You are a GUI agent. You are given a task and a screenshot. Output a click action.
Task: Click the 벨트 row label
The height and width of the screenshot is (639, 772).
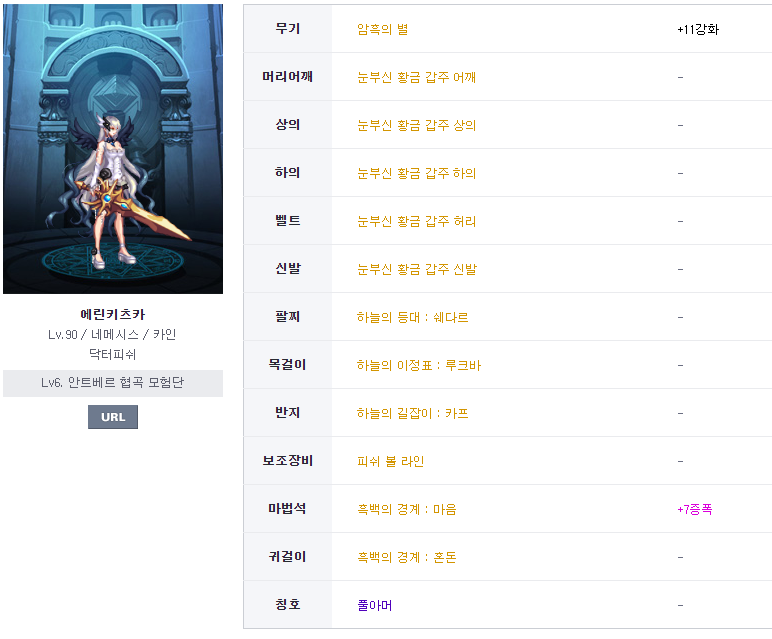[288, 221]
